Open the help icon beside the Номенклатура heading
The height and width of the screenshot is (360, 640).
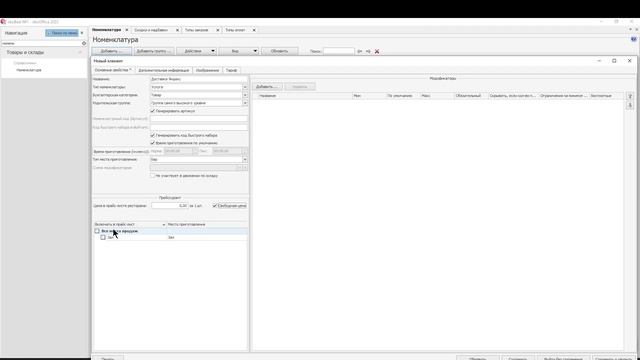click(633, 40)
